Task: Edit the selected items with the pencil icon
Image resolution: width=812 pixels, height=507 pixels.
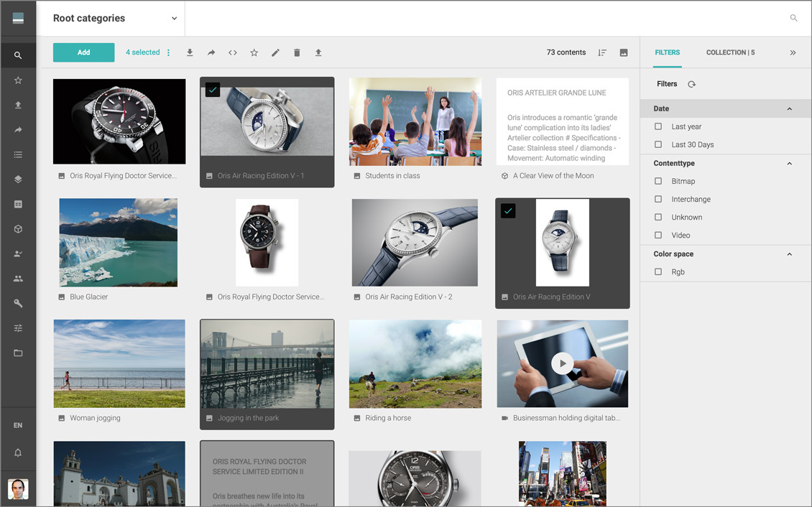Action: click(275, 52)
